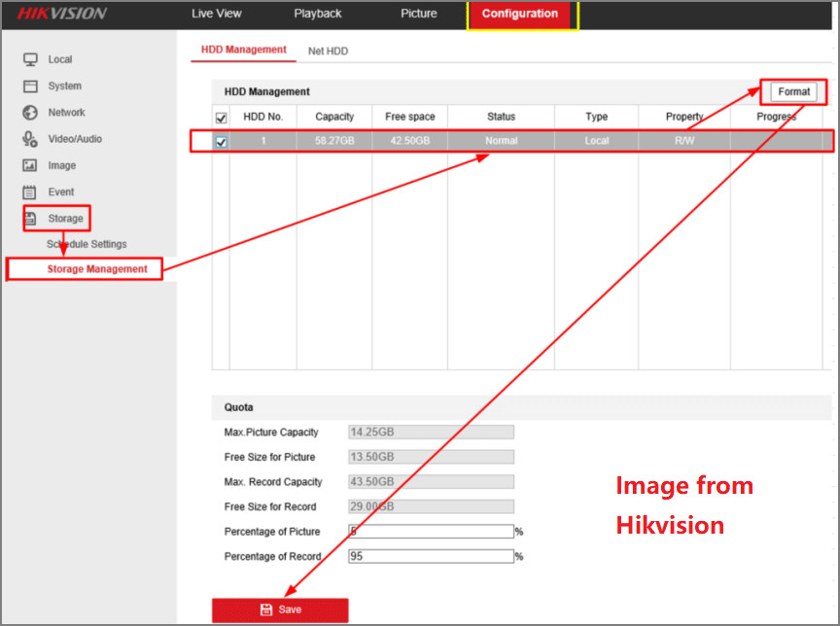Switch to the Net HDD tab
Image resolution: width=840 pixels, height=626 pixels.
[x=328, y=51]
